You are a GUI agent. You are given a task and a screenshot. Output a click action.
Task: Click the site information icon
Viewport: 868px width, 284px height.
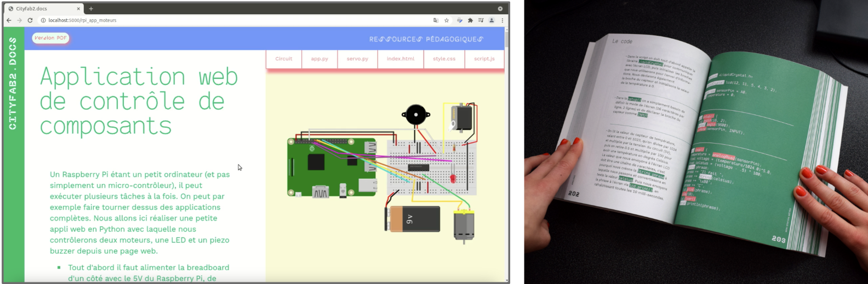(43, 20)
